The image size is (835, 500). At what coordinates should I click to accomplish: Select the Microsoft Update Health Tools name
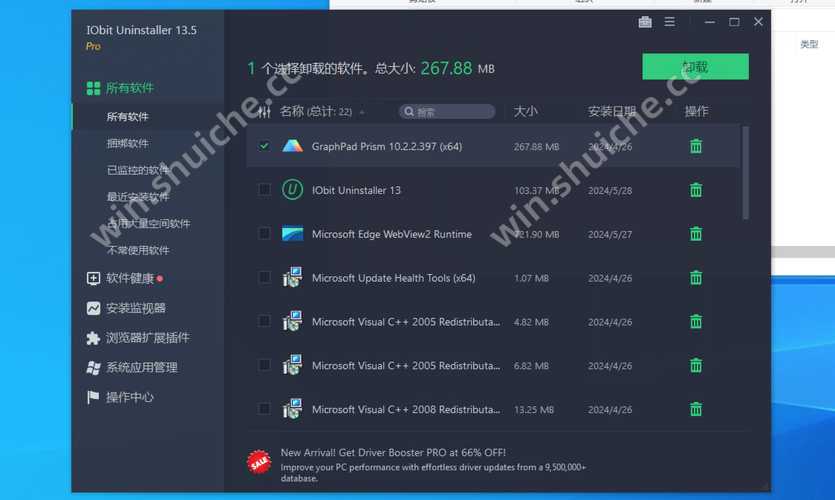(394, 278)
